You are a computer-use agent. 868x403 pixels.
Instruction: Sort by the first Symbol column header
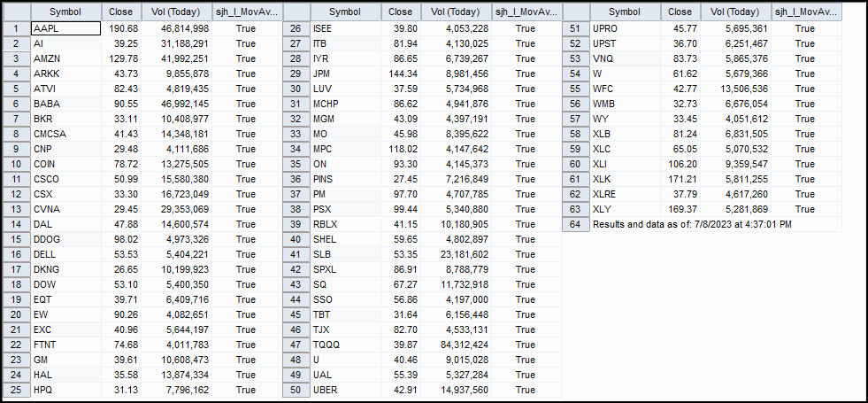click(x=65, y=12)
